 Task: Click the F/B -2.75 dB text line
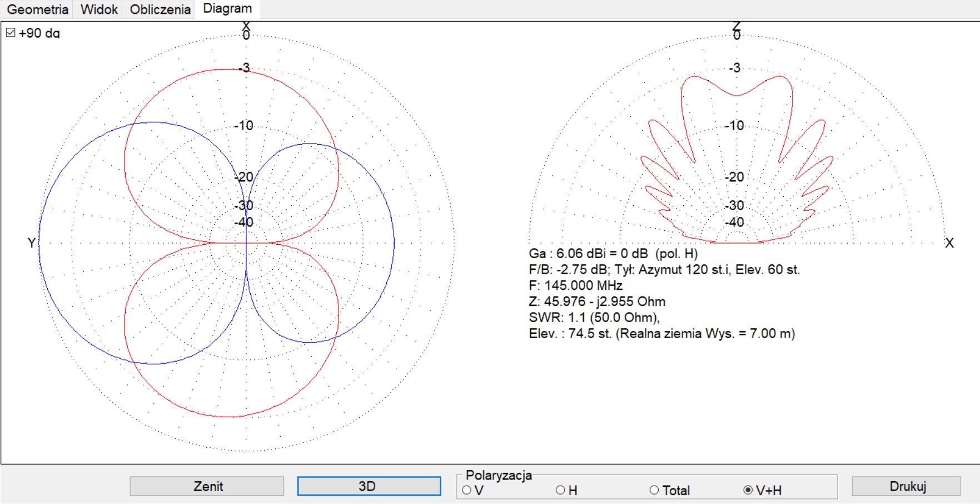click(x=664, y=270)
